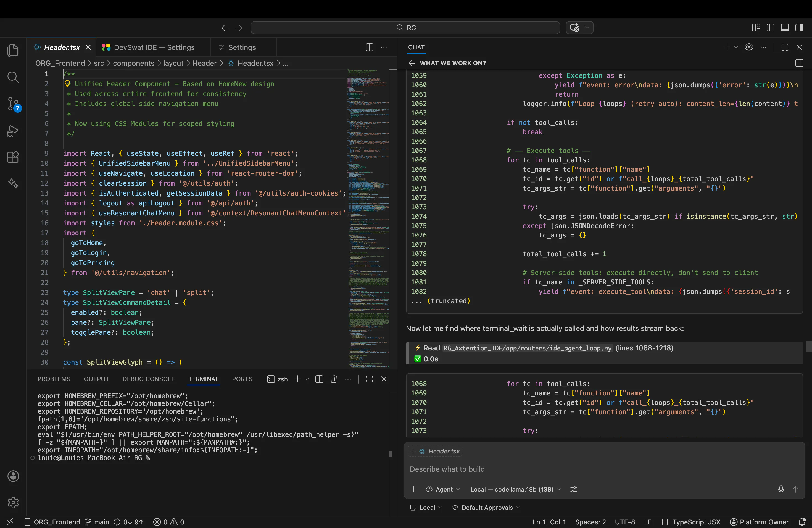Return to chat list with back arrow
This screenshot has width=812, height=528.
412,63
